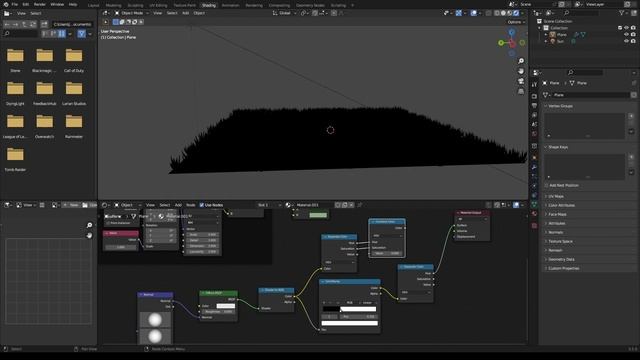The width and height of the screenshot is (640, 360).
Task: Expand the Plane object in the outliner
Action: 546,35
